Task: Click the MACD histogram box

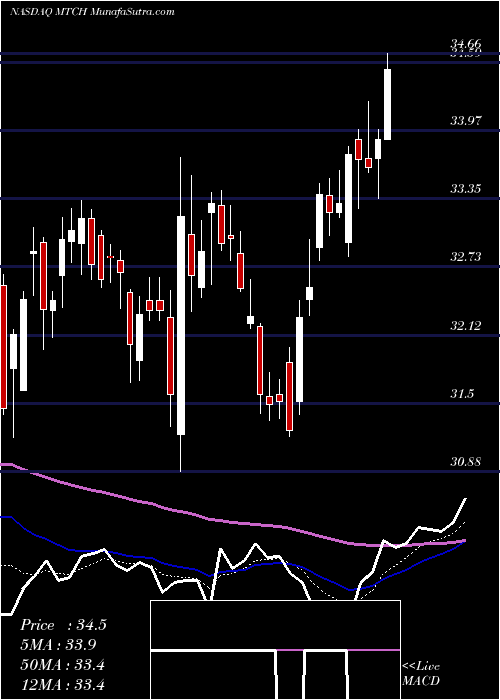Action: coord(275,650)
